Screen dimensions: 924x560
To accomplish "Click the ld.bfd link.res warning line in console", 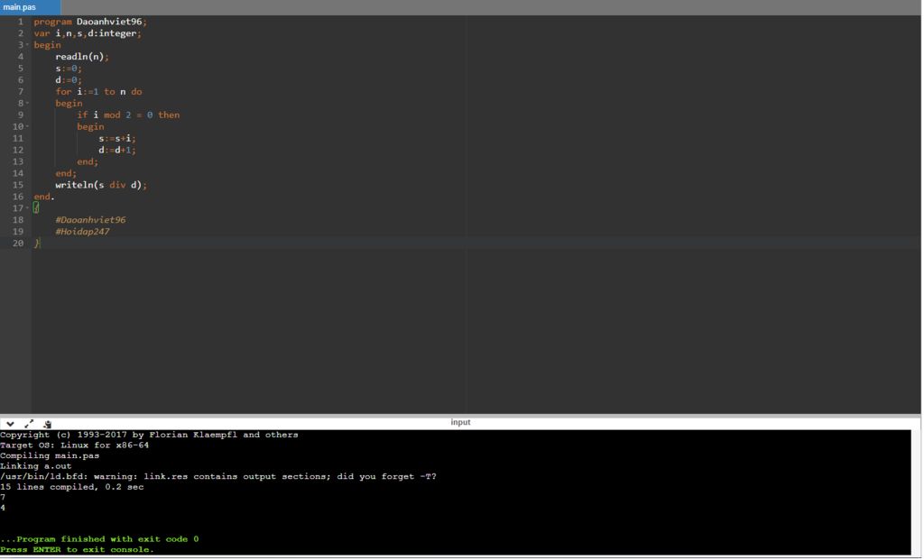I will (x=218, y=476).
